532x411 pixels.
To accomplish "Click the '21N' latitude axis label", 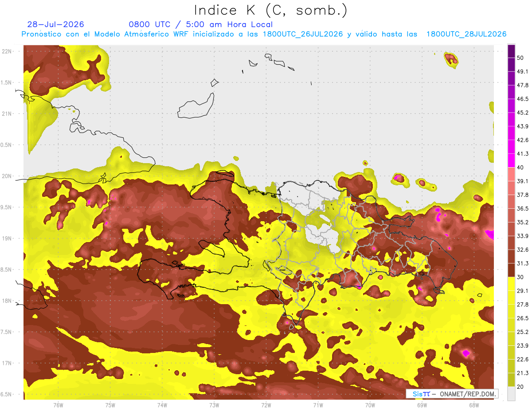I will click(x=8, y=114).
